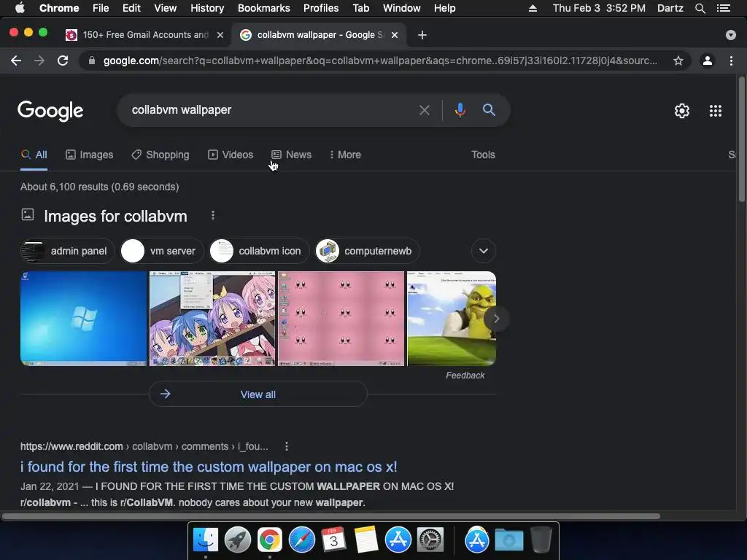Open Calendar from the Dock
The height and width of the screenshot is (560, 747).
(x=333, y=540)
